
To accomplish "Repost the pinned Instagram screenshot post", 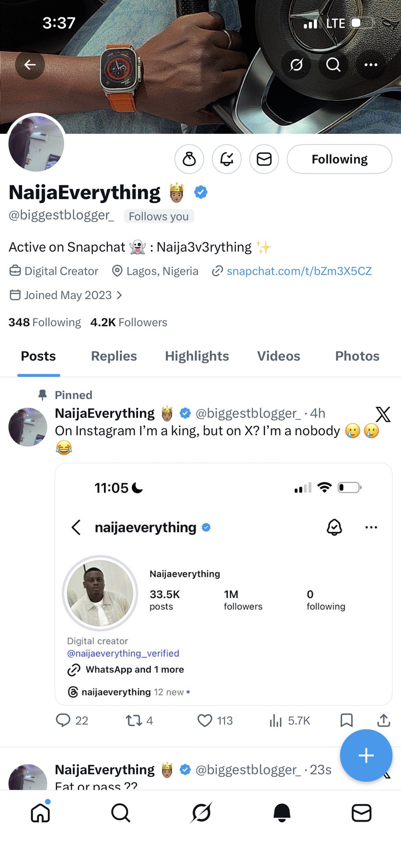I will (134, 721).
